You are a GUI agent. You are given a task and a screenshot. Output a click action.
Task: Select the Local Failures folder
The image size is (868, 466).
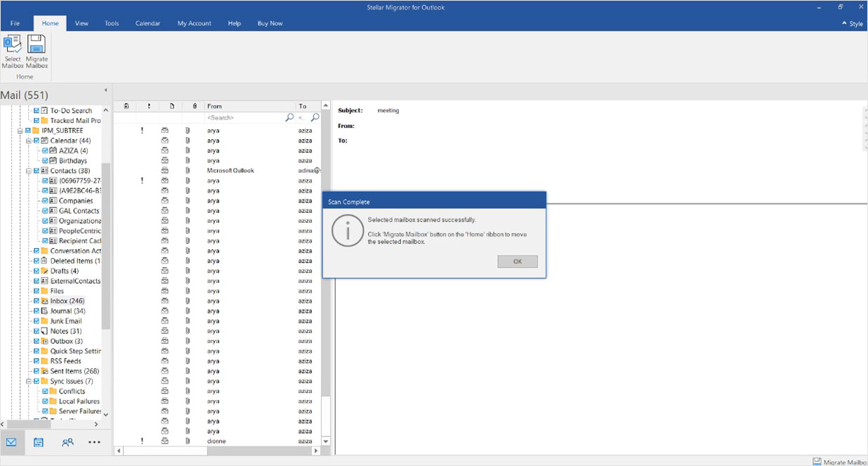click(x=79, y=401)
